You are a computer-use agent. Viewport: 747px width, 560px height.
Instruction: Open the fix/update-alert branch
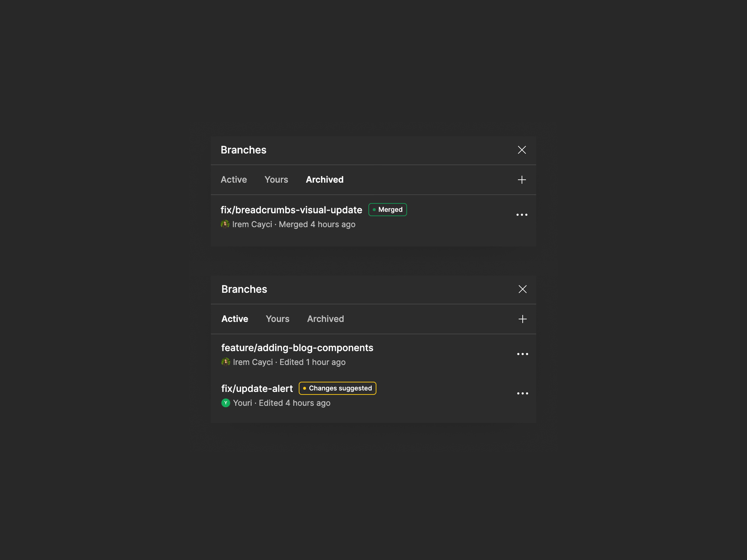click(257, 388)
